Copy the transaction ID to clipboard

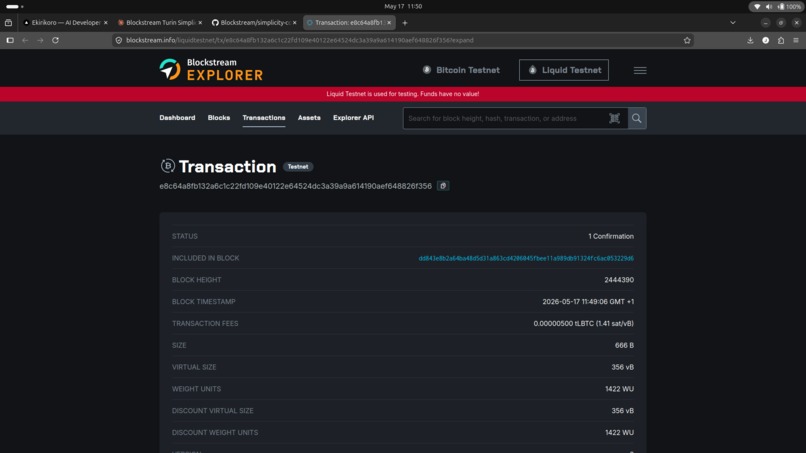pyautogui.click(x=443, y=186)
